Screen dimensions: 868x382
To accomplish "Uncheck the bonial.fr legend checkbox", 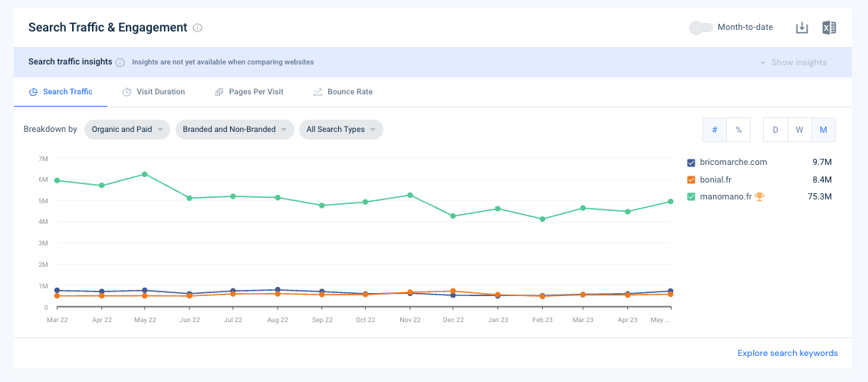I will click(x=691, y=180).
